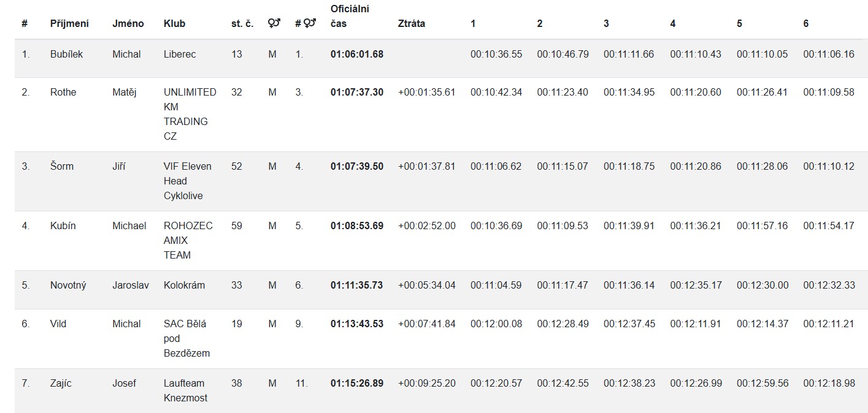Select Bubílek's lap 3 time 00:11:11.66
The height and width of the screenshot is (413, 868).
click(x=629, y=54)
